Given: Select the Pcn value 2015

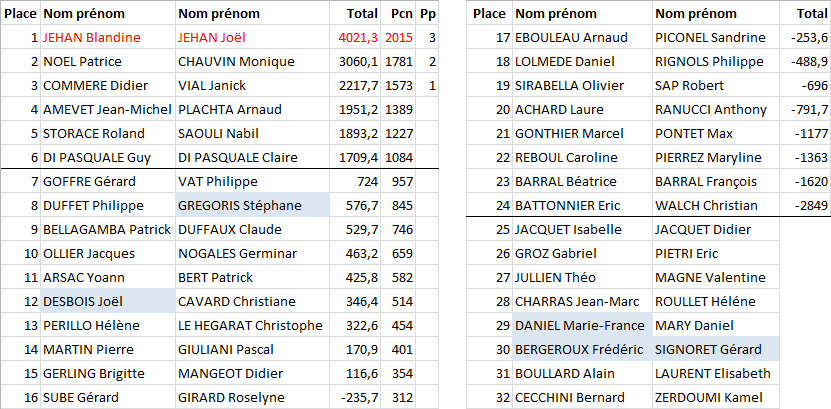Looking at the screenshot, I should 398,37.
